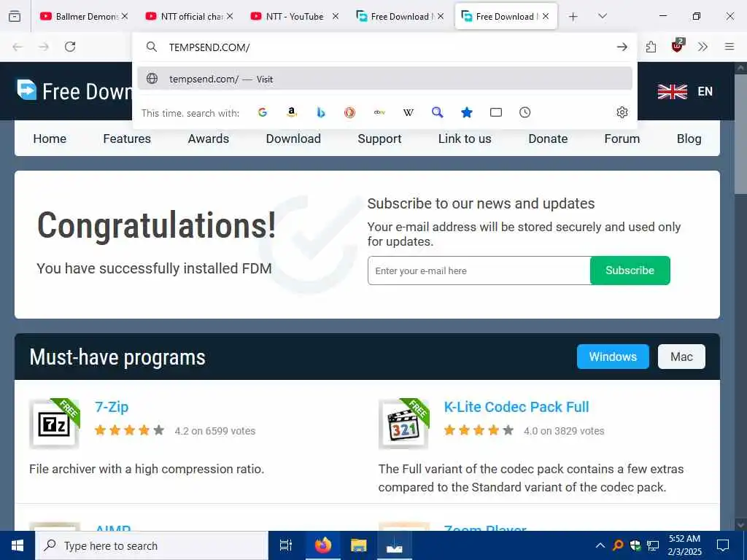Search this time with Bing

(x=321, y=112)
